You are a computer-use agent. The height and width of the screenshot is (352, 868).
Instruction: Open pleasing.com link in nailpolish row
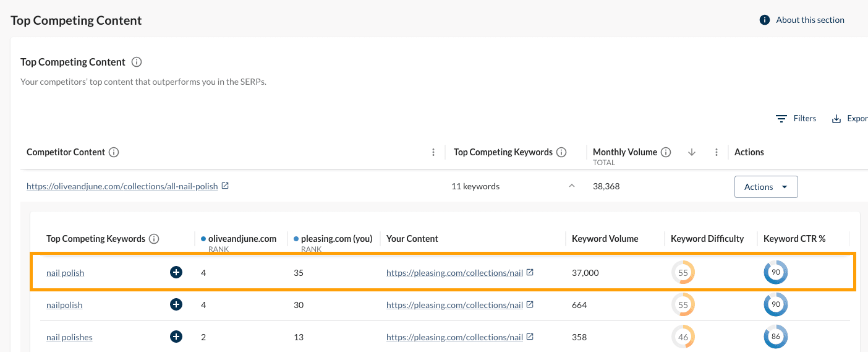pos(454,305)
